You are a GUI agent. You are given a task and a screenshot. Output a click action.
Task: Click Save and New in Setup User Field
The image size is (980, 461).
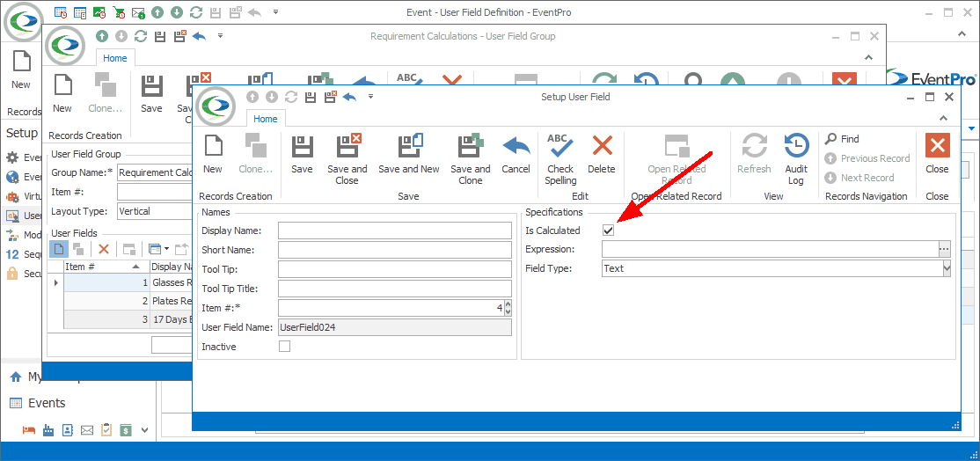pyautogui.click(x=409, y=156)
